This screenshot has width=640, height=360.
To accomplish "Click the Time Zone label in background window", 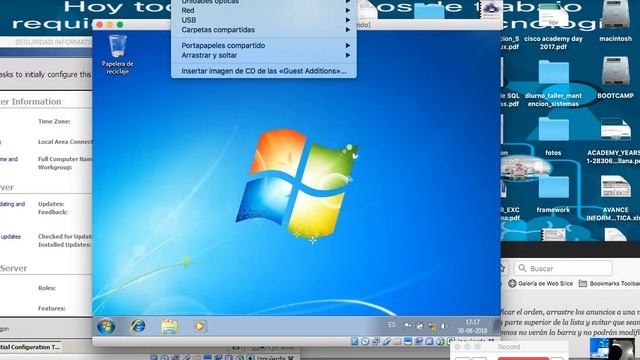I will point(54,121).
